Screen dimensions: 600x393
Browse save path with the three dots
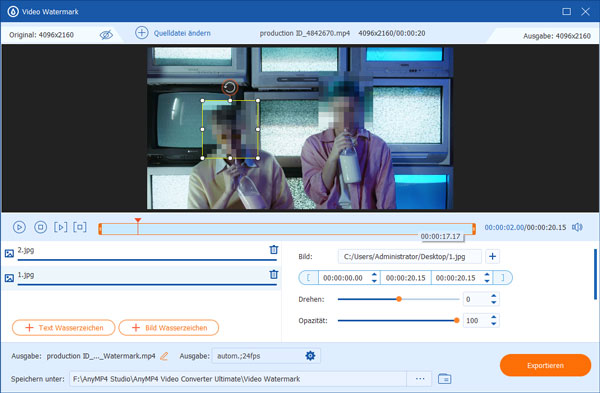(420, 379)
